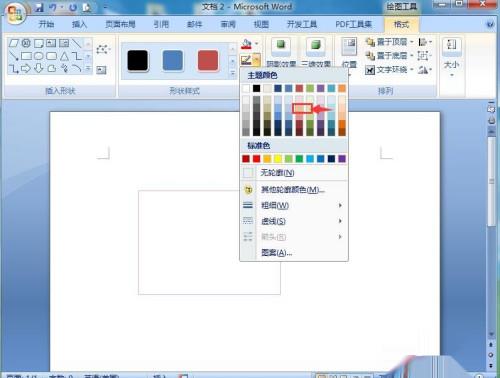Pick the yellow standard color swatch
Screen dimensions: 500x378
[278, 159]
